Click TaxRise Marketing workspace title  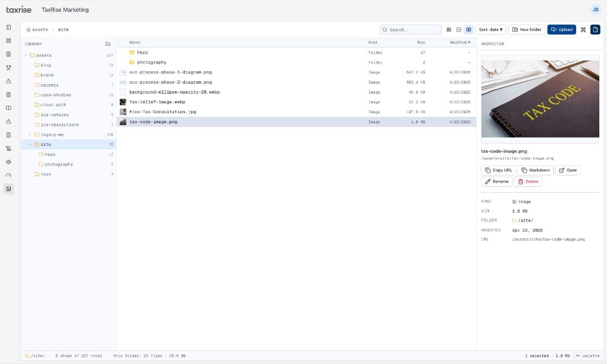[65, 9]
